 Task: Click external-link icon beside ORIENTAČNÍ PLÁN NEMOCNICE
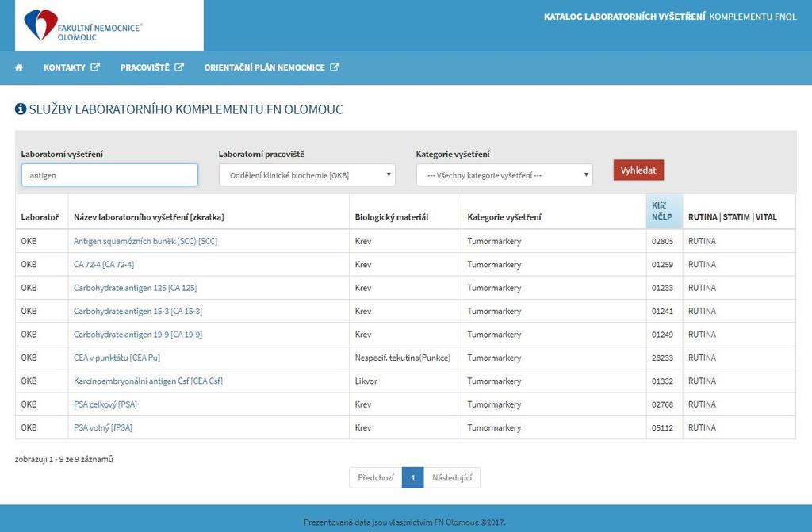(x=335, y=67)
